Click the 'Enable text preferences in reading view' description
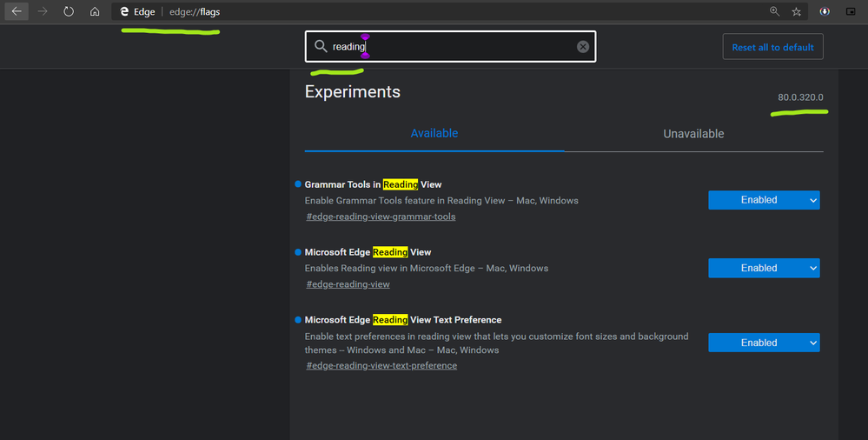Image resolution: width=868 pixels, height=440 pixels. point(496,343)
